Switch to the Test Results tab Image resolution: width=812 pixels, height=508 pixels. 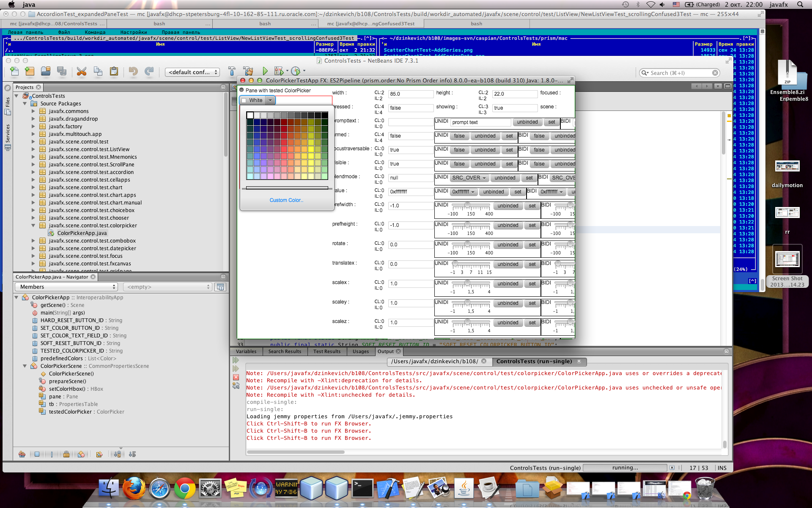pyautogui.click(x=326, y=351)
